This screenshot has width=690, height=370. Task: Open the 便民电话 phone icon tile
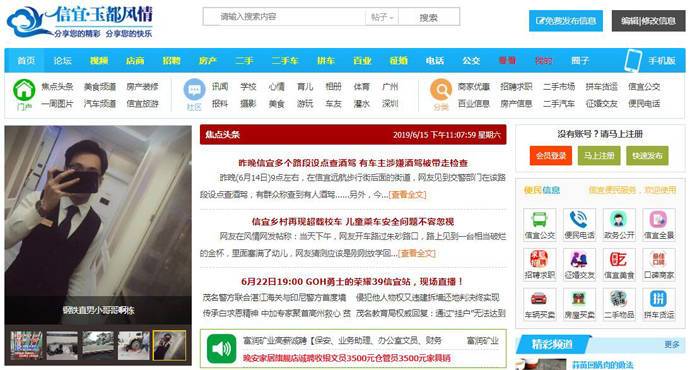[579, 224]
